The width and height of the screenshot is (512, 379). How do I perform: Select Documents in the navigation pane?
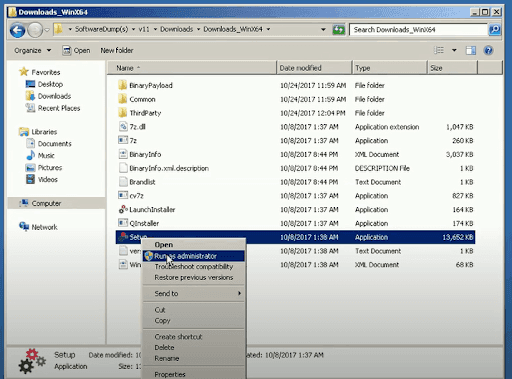click(x=54, y=144)
